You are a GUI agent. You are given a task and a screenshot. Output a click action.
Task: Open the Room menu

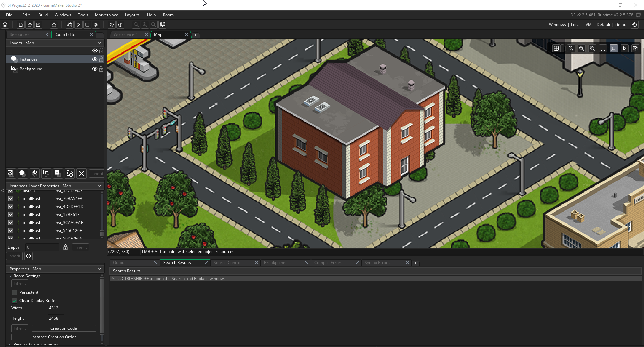point(168,15)
